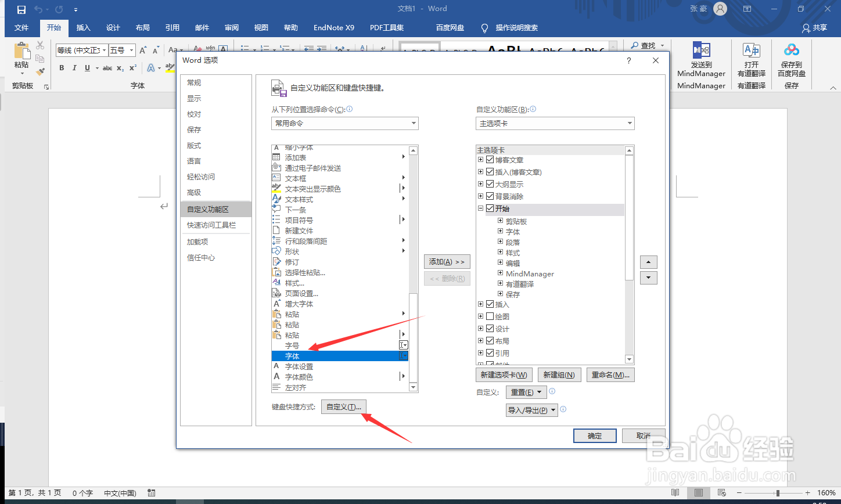Click the lightbulb 操作说明搜索 box

pyautogui.click(x=509, y=27)
